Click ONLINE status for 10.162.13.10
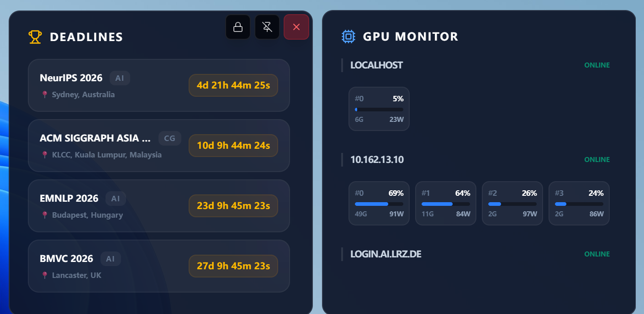This screenshot has height=314, width=644. [x=597, y=160]
